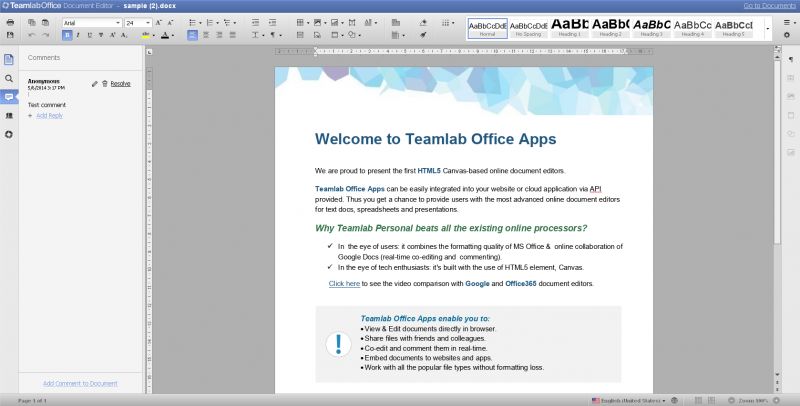Screen dimensions: 800x406
Task: Click the pencil edit comment icon
Action: click(94, 84)
